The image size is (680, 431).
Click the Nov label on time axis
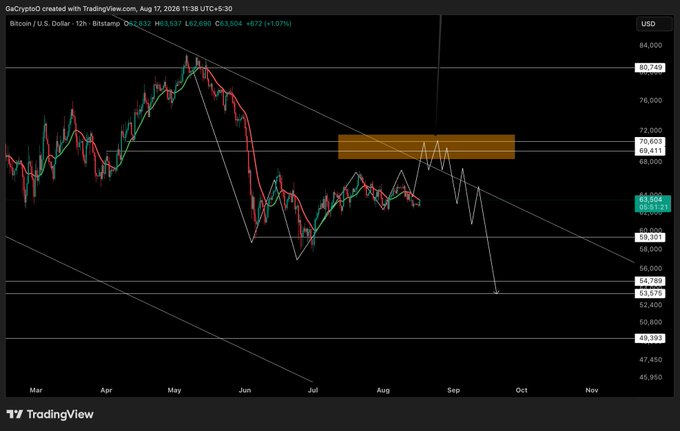point(592,390)
